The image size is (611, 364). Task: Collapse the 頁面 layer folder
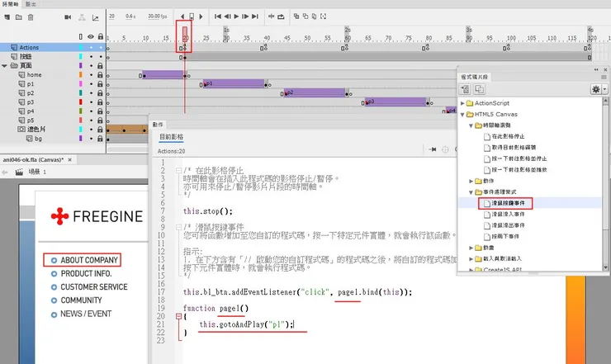[4, 65]
